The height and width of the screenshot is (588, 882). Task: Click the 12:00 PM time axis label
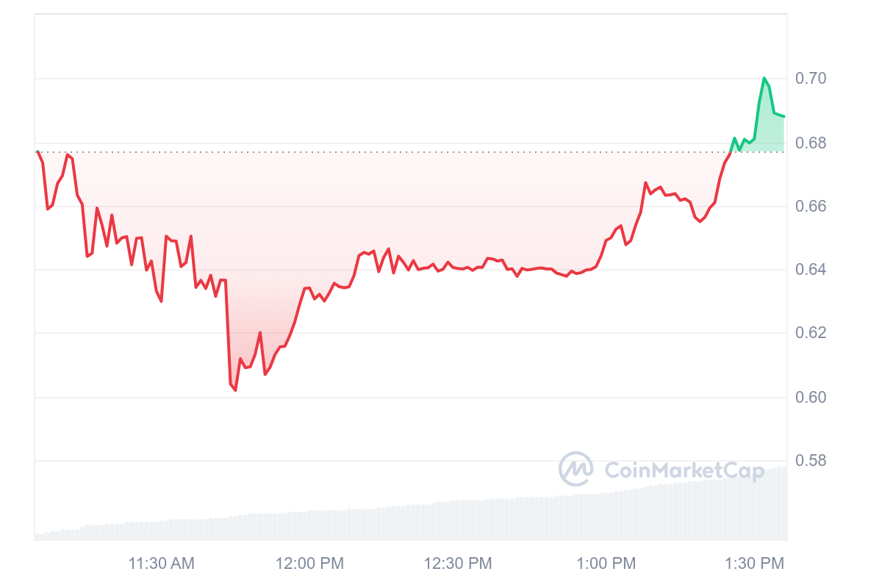click(309, 564)
